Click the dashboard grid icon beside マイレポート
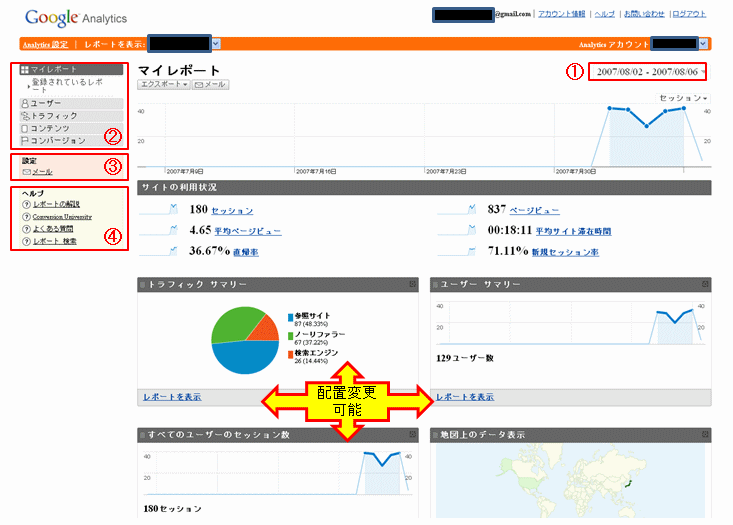 coord(25,70)
